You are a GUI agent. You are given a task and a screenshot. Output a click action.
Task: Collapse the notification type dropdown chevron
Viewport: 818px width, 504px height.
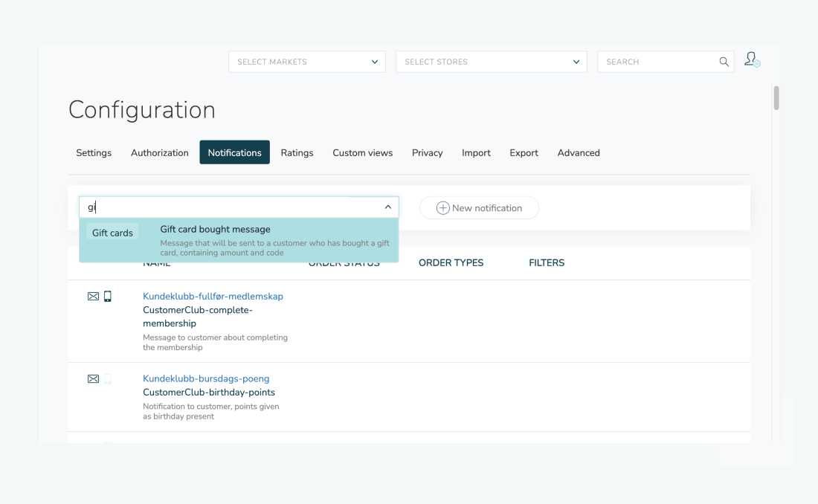tap(387, 207)
